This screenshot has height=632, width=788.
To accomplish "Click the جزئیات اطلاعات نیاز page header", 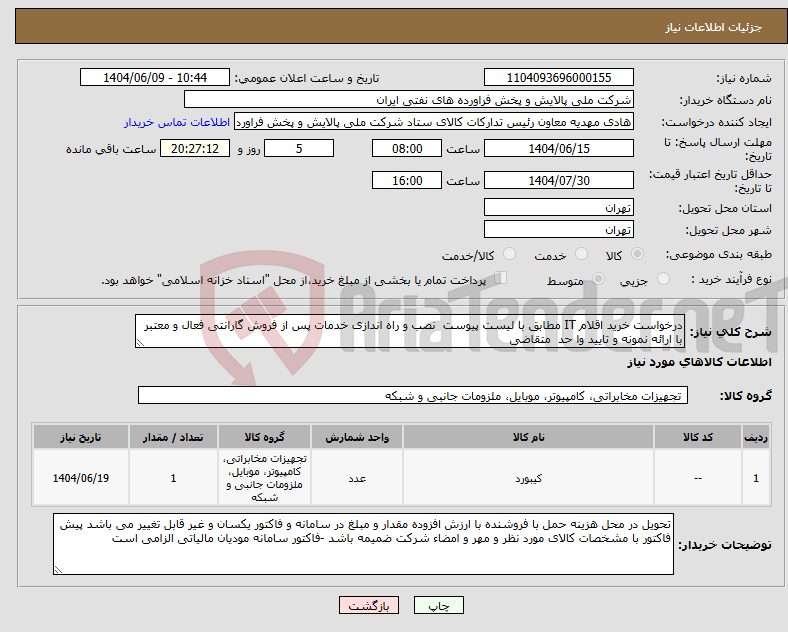I will click(x=714, y=27).
